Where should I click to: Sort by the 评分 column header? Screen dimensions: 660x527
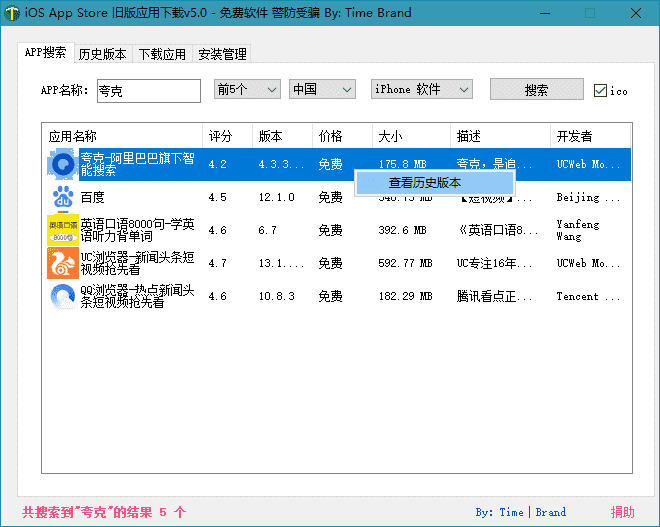226,136
